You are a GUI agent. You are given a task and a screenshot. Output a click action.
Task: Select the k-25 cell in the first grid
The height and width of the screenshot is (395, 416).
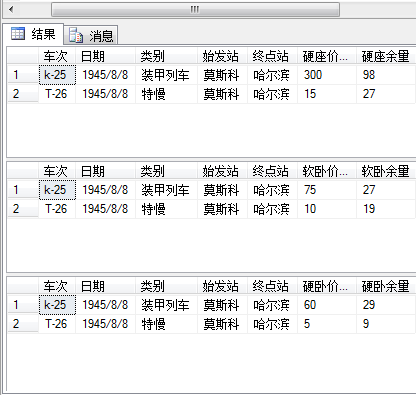point(57,75)
